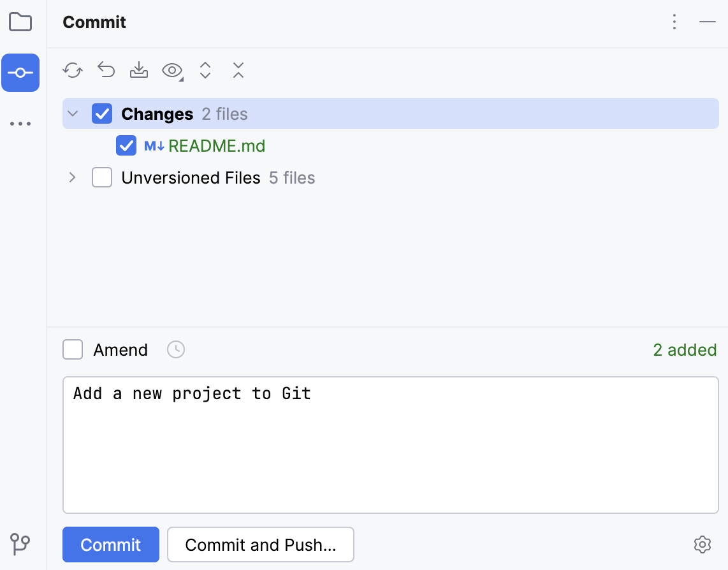Switch to the Commit sidebar tab
Viewport: 728px width, 570px height.
click(20, 73)
